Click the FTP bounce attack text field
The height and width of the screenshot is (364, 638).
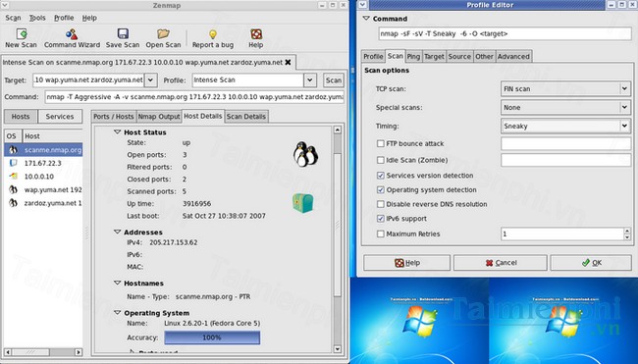[566, 143]
